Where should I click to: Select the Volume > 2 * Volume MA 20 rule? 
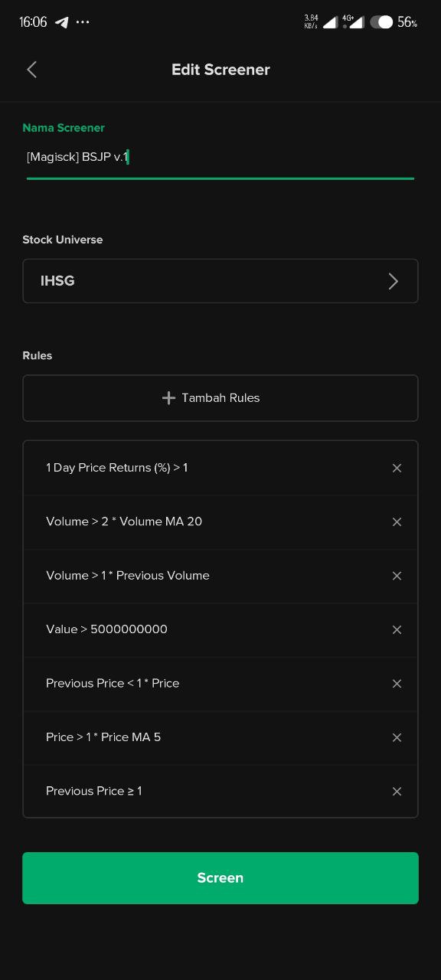coord(124,521)
